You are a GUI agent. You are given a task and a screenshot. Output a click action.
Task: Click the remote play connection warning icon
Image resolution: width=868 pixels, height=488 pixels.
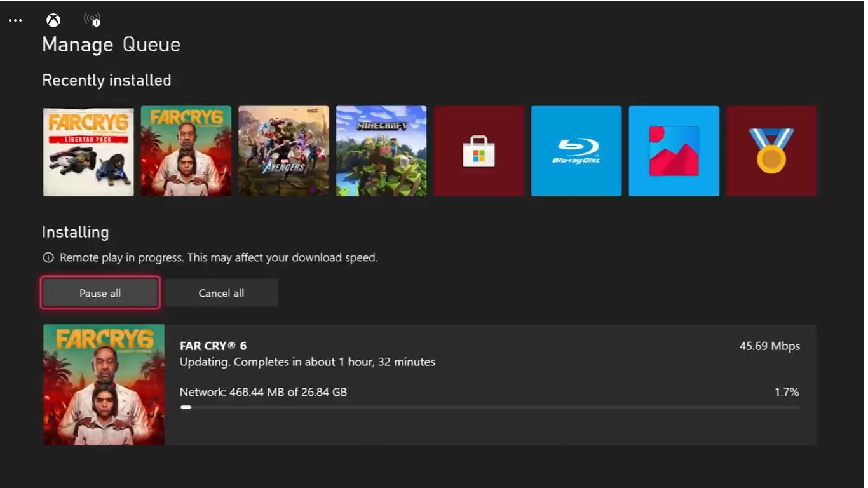(92, 20)
